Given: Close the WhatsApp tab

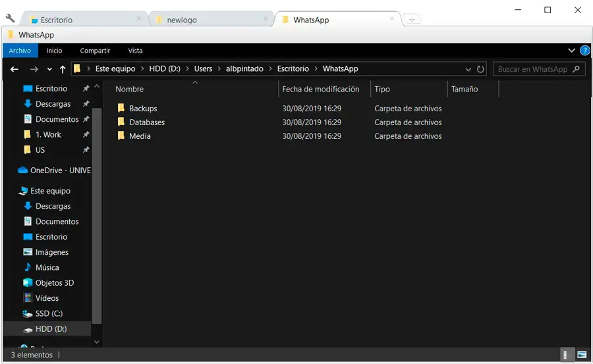Looking at the screenshot, I should (x=392, y=18).
